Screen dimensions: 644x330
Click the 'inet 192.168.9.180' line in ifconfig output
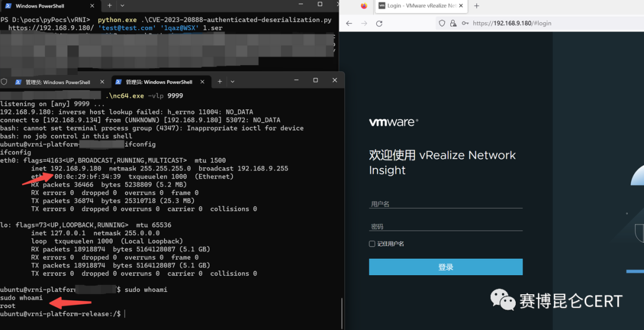(x=159, y=168)
